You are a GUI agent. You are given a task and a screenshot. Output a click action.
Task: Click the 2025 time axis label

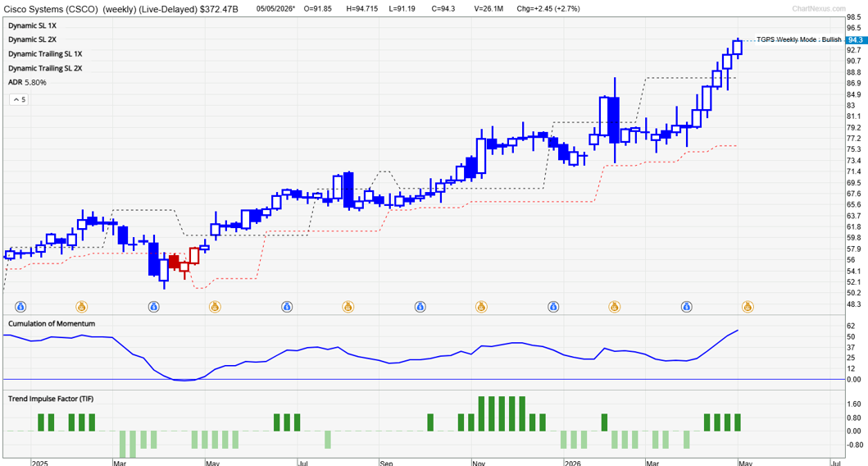(x=40, y=463)
